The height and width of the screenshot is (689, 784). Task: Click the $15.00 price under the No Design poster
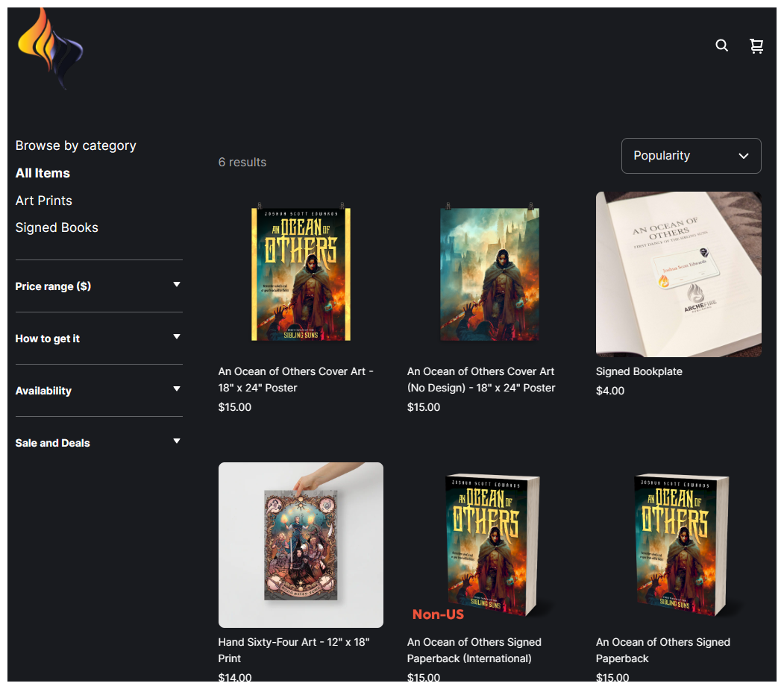(424, 407)
